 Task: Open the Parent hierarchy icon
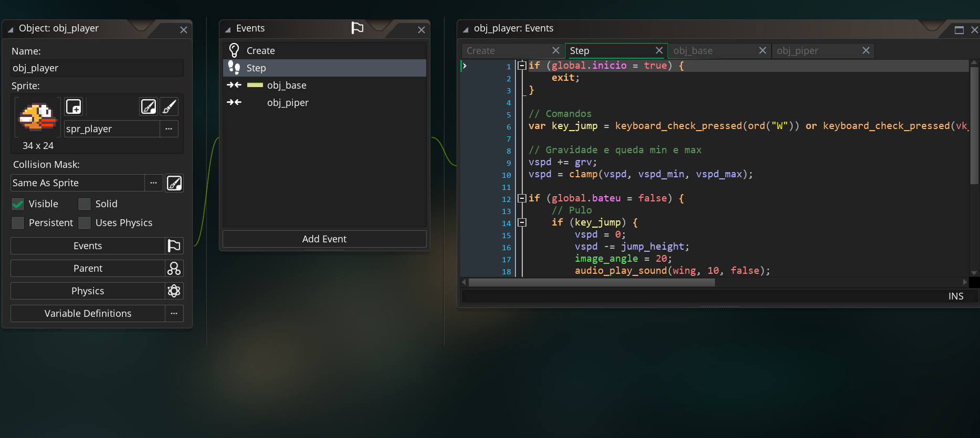point(174,269)
